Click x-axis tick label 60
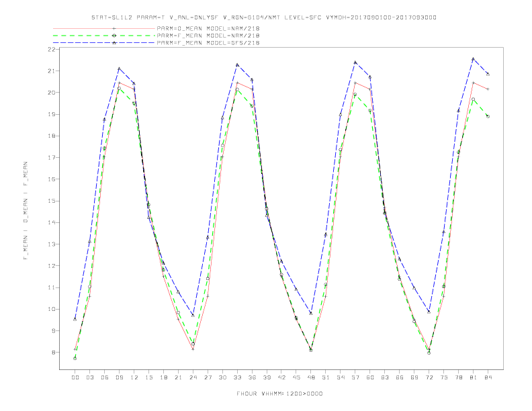 tap(370, 377)
